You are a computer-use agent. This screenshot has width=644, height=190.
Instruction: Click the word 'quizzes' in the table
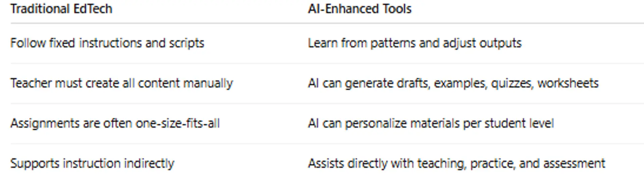(512, 83)
